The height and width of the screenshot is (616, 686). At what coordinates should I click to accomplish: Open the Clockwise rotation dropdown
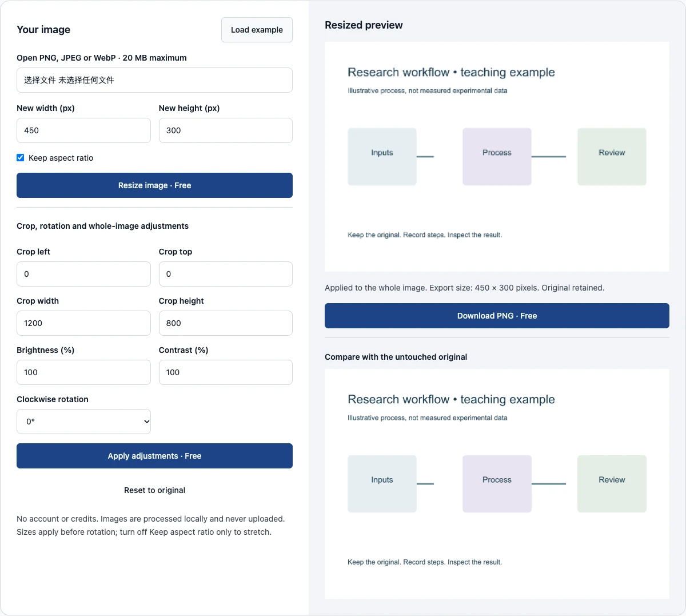pos(83,422)
